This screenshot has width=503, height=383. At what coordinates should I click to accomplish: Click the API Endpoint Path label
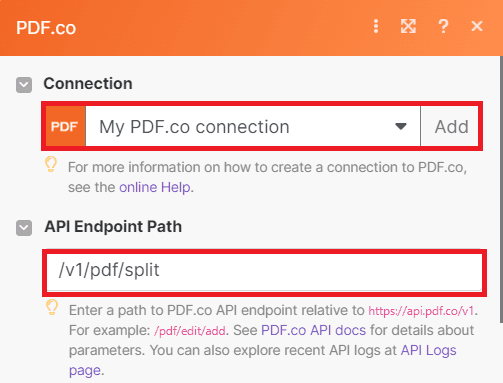tap(113, 227)
